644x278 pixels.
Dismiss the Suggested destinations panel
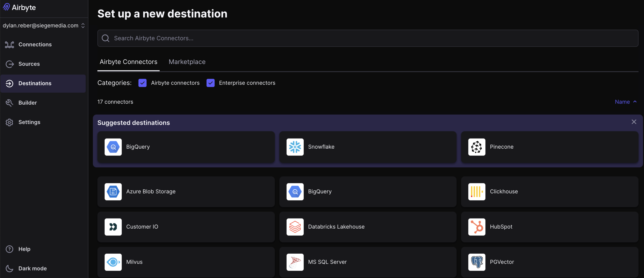(x=634, y=122)
